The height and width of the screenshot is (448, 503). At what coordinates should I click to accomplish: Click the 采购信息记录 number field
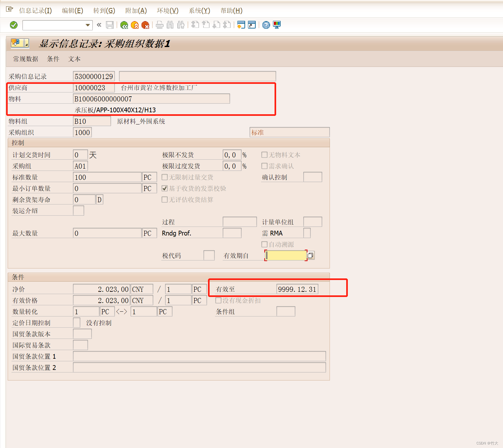pos(94,76)
